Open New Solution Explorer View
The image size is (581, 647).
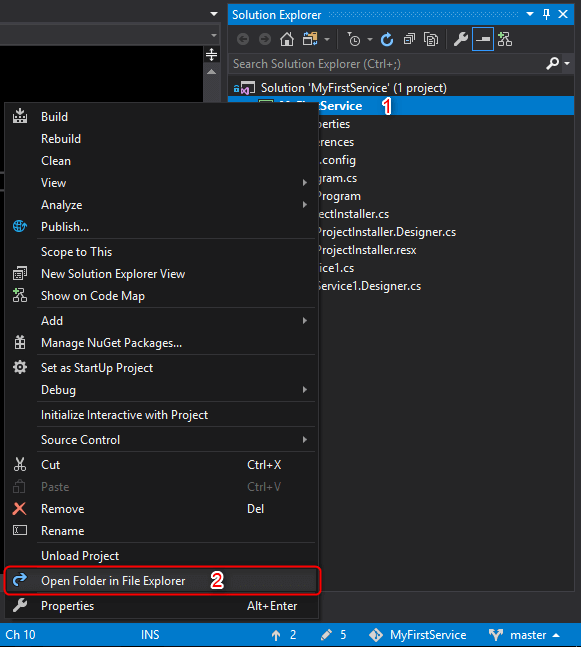coord(161,274)
